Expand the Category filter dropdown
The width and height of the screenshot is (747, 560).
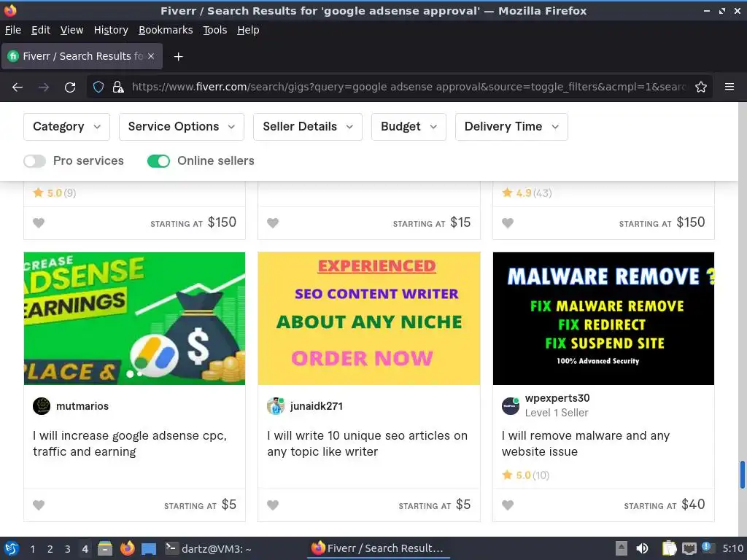66,127
